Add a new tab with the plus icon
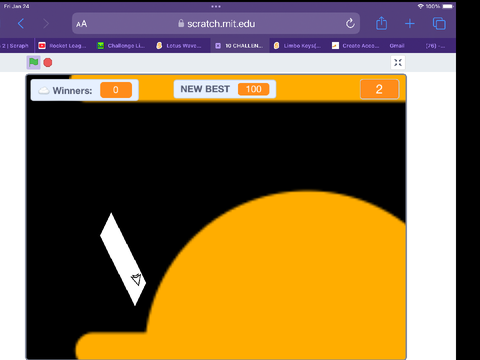The width and height of the screenshot is (480, 360). click(410, 24)
